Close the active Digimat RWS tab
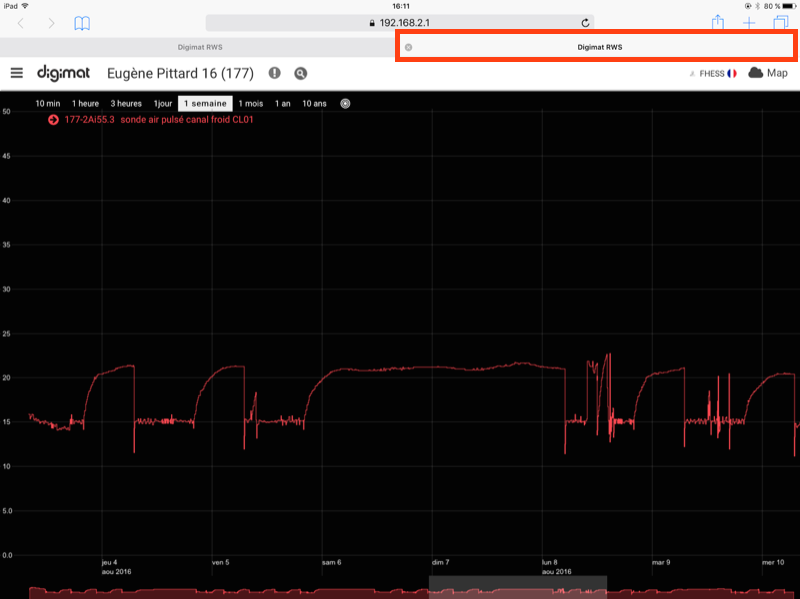The height and width of the screenshot is (599, 800). [408, 47]
